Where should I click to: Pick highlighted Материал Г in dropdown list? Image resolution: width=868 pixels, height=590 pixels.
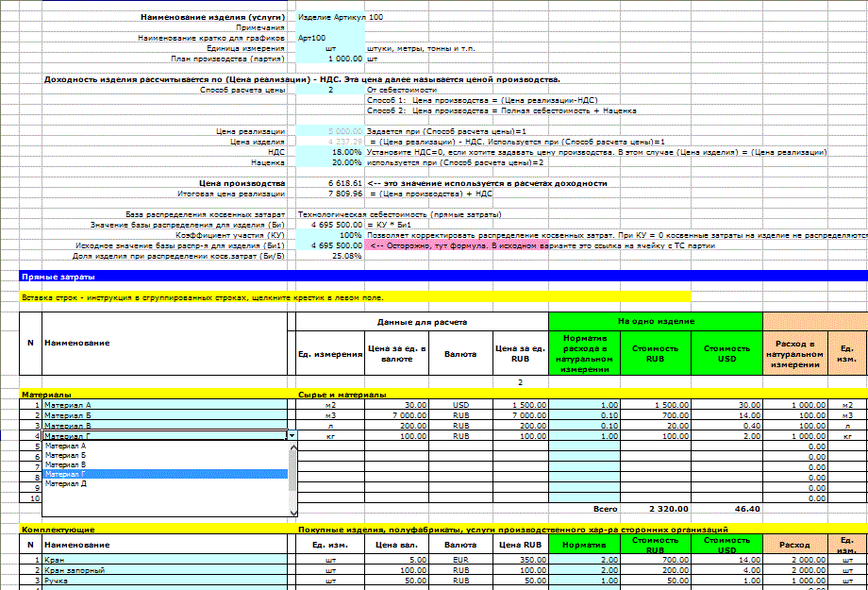pyautogui.click(x=165, y=474)
